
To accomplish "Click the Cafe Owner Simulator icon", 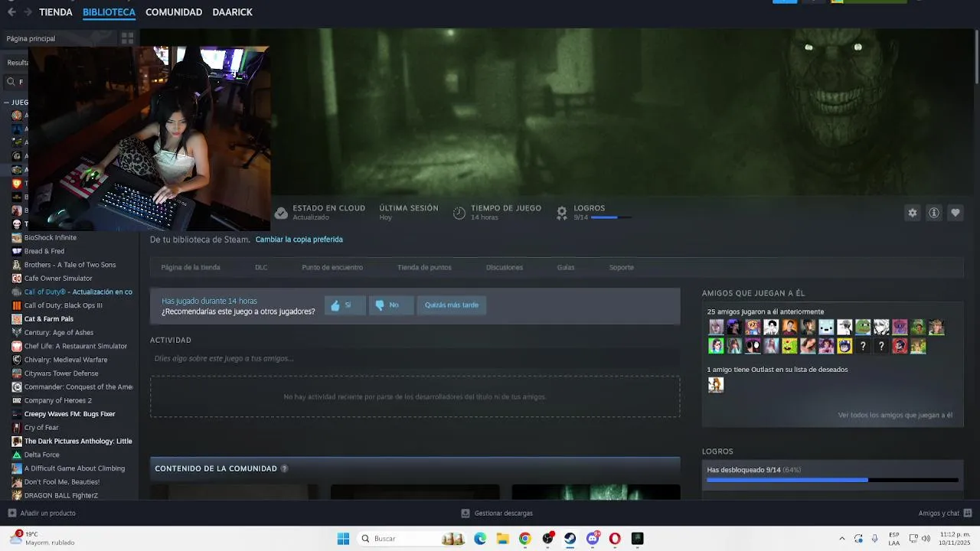I will 17,279.
